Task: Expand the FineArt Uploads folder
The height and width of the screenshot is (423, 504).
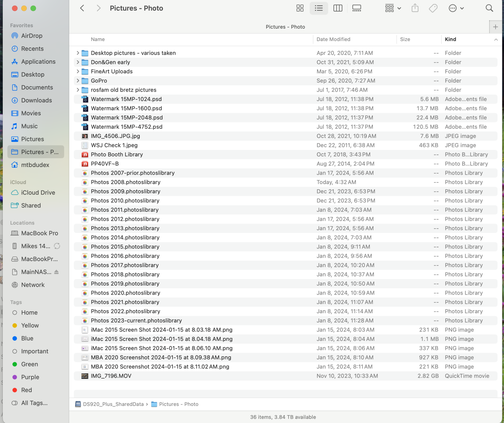Action: tap(78, 72)
